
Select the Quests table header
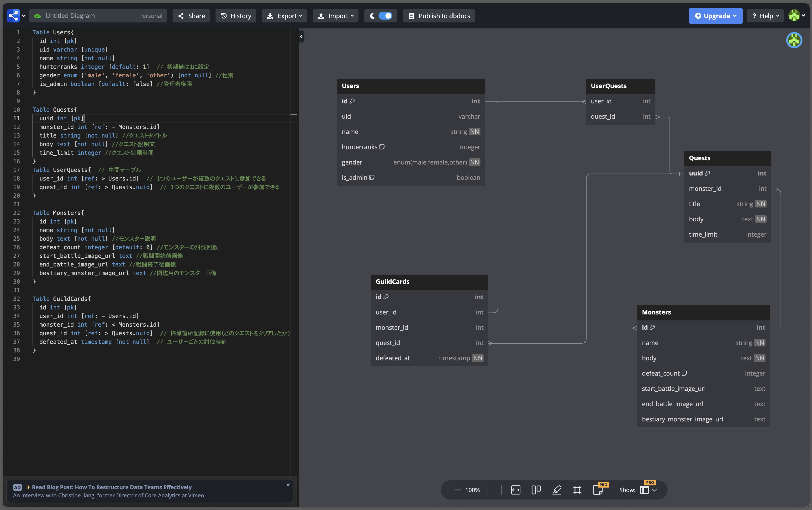(x=727, y=158)
